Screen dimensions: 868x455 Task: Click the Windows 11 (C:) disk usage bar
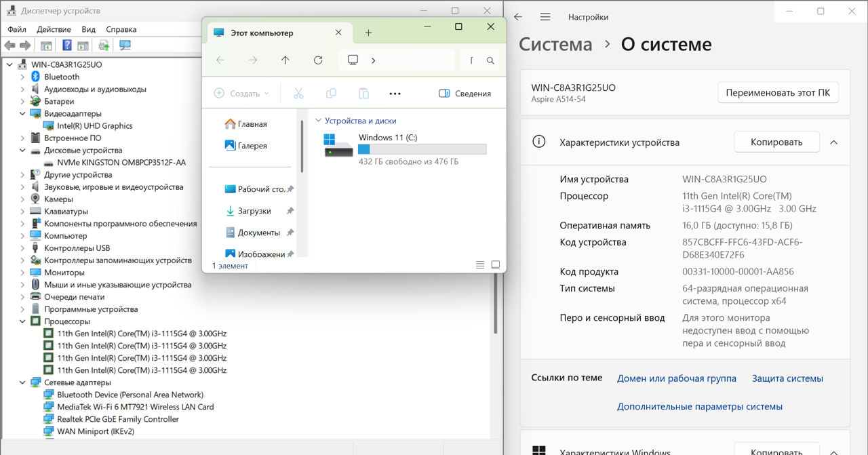(422, 149)
